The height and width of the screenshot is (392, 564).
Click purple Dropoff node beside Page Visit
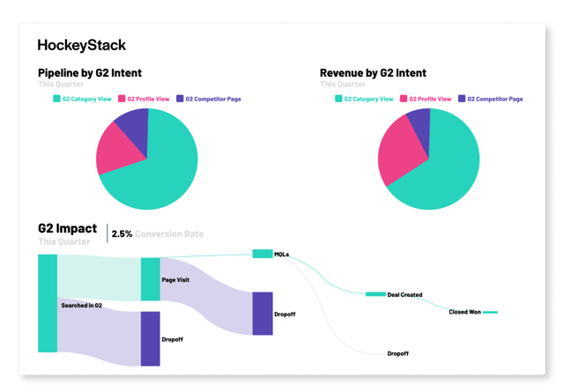(x=263, y=314)
